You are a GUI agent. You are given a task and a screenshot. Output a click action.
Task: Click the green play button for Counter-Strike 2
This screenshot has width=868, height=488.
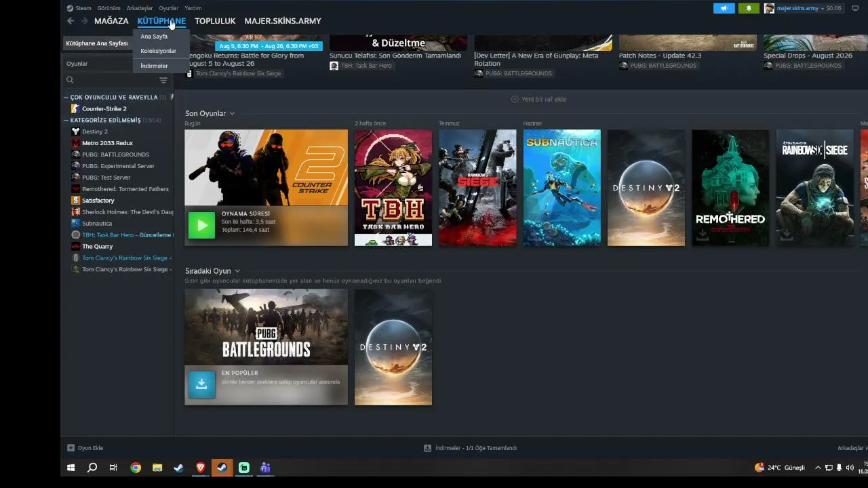pyautogui.click(x=201, y=225)
